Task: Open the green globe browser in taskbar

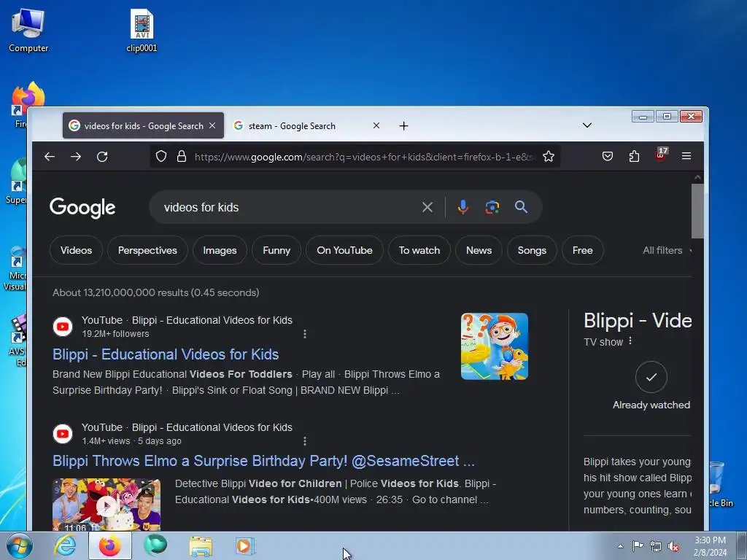Action: (155, 545)
